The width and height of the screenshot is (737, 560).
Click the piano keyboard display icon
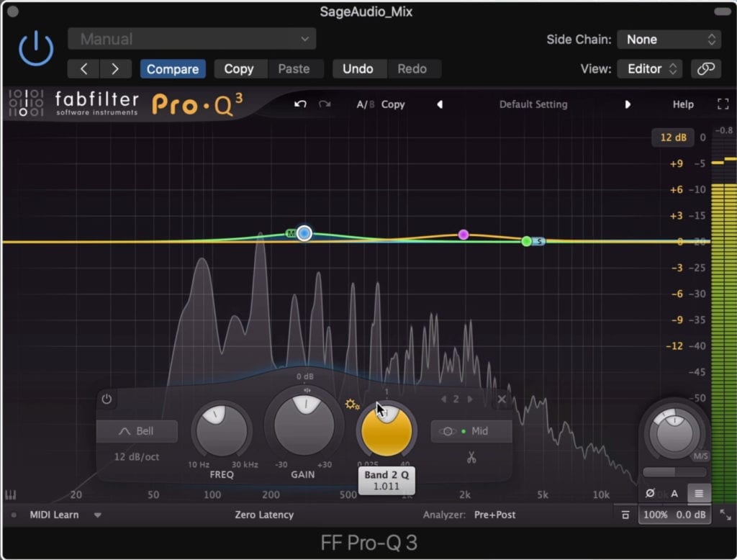point(10,494)
